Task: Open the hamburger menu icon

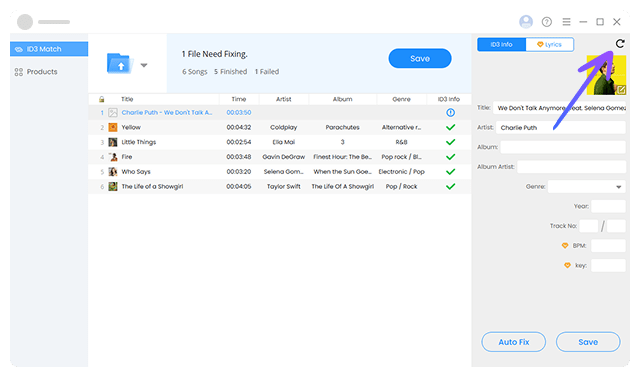Action: pos(566,22)
